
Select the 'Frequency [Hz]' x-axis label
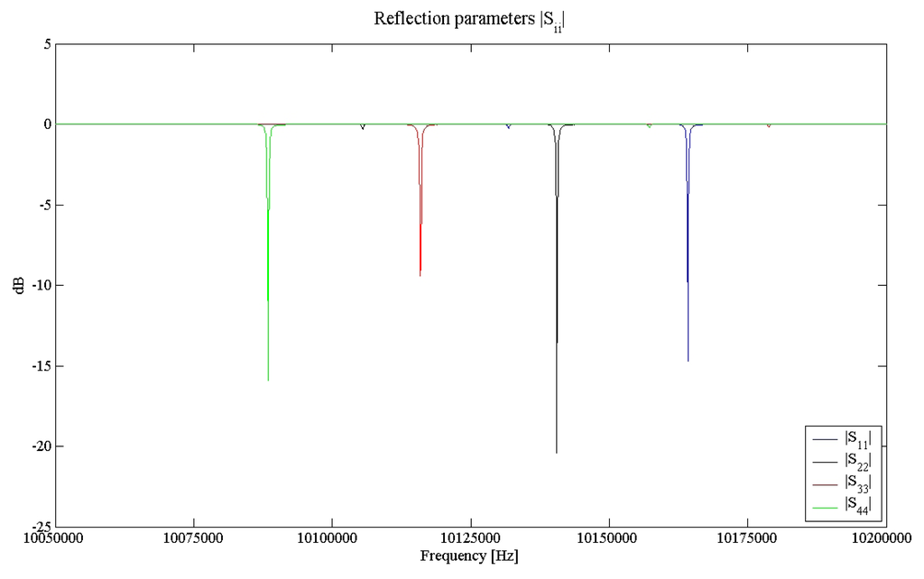[468, 556]
